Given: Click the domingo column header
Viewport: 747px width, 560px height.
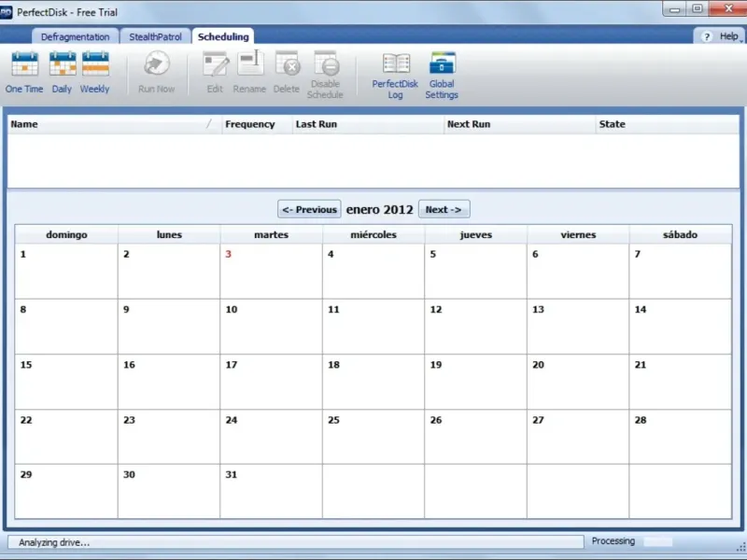Looking at the screenshot, I should (66, 234).
